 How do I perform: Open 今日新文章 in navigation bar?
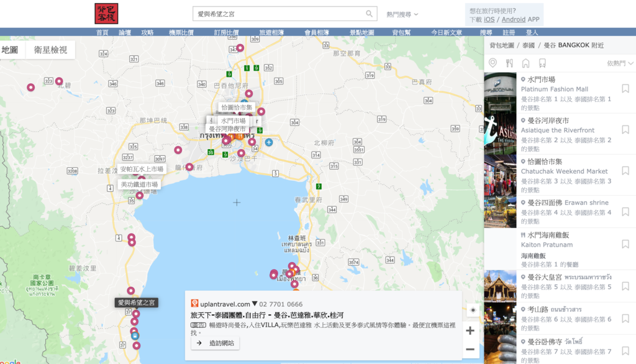pos(447,32)
